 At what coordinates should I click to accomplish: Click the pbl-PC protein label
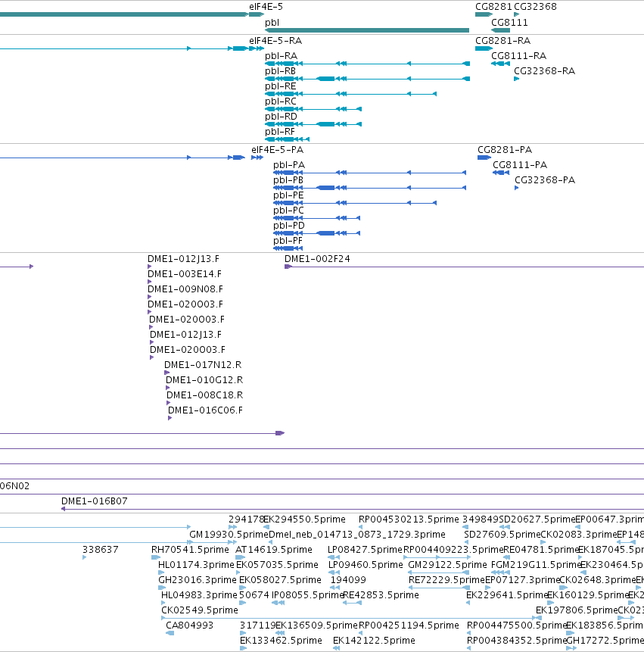click(289, 211)
